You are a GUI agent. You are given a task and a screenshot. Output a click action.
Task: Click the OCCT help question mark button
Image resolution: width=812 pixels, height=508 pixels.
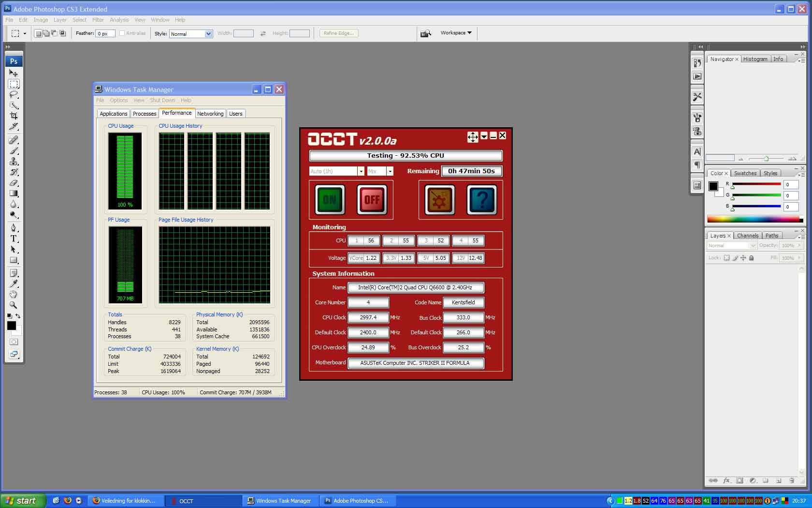click(482, 199)
